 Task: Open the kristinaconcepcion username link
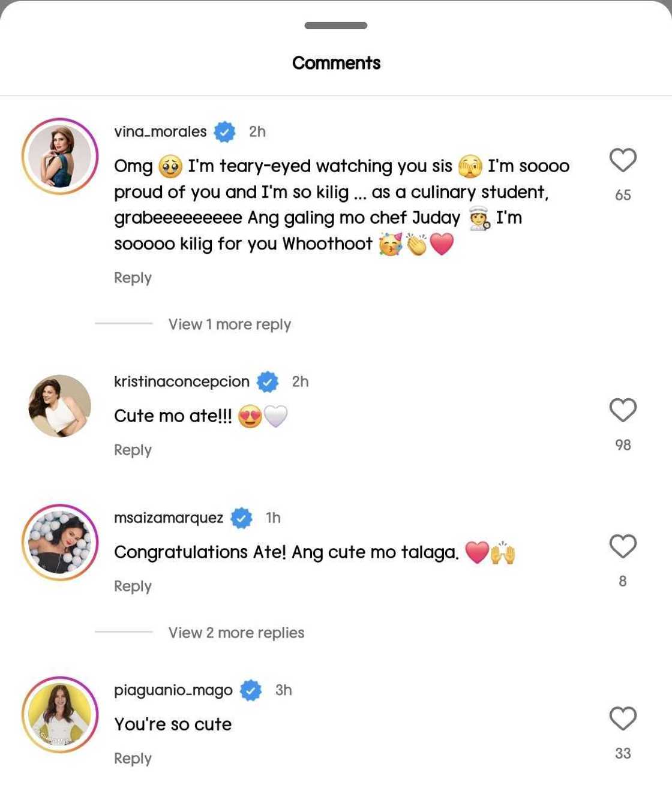pos(181,381)
